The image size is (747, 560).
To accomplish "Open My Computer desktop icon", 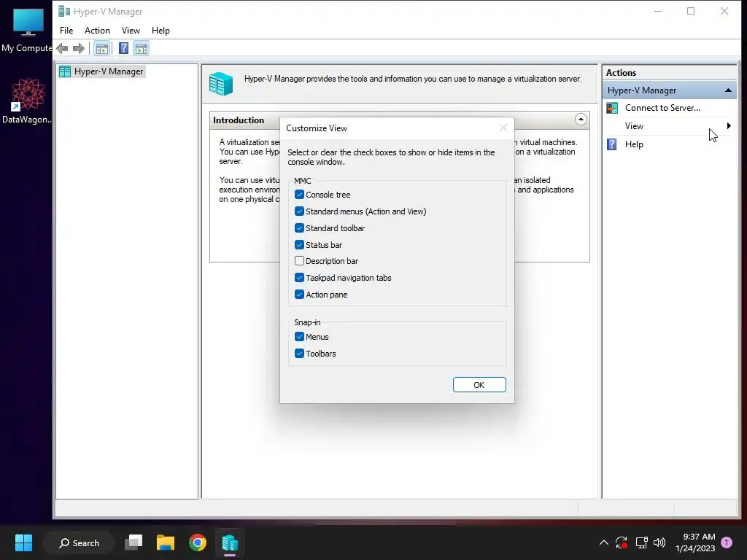I will (x=28, y=31).
